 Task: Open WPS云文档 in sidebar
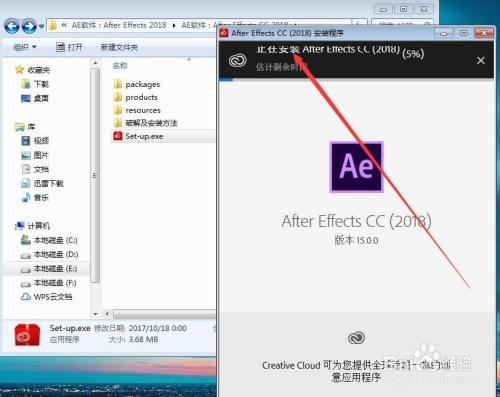(47, 297)
